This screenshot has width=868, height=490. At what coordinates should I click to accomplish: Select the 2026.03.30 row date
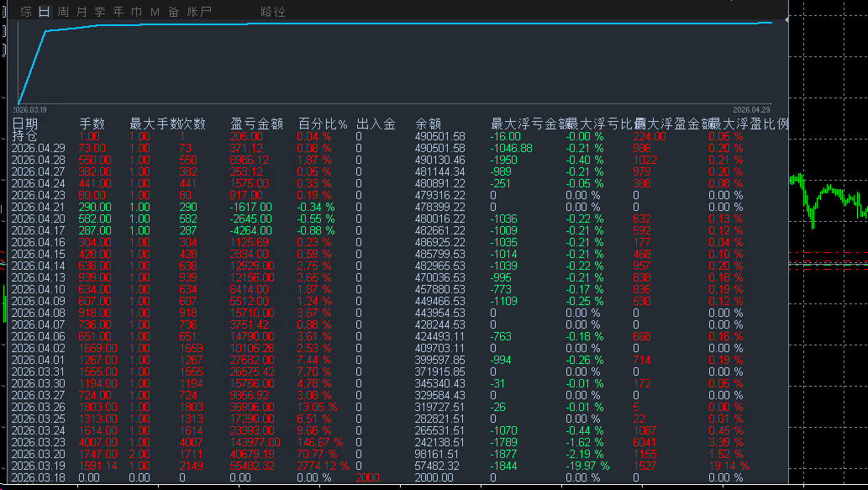coord(38,384)
